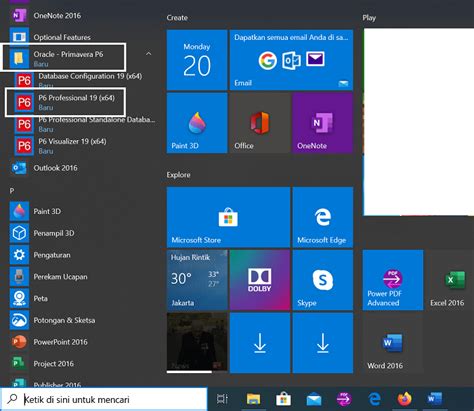The image size is (474, 411).
Task: Launch P6 Professional 19 (x64)
Action: click(85, 102)
